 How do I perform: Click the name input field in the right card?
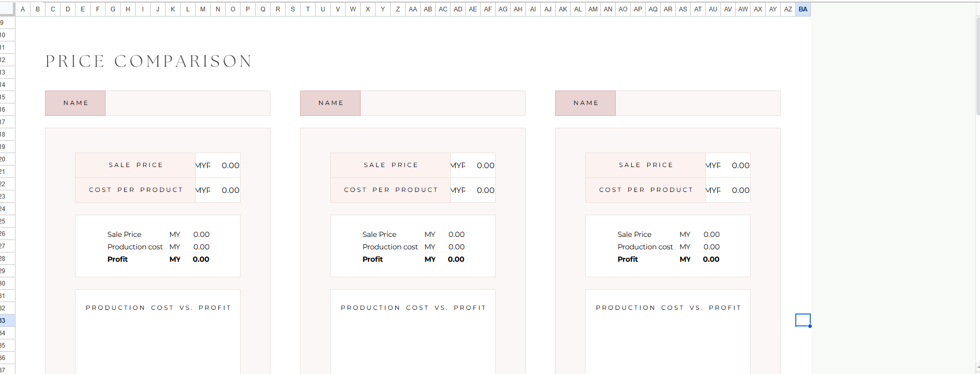(x=697, y=103)
